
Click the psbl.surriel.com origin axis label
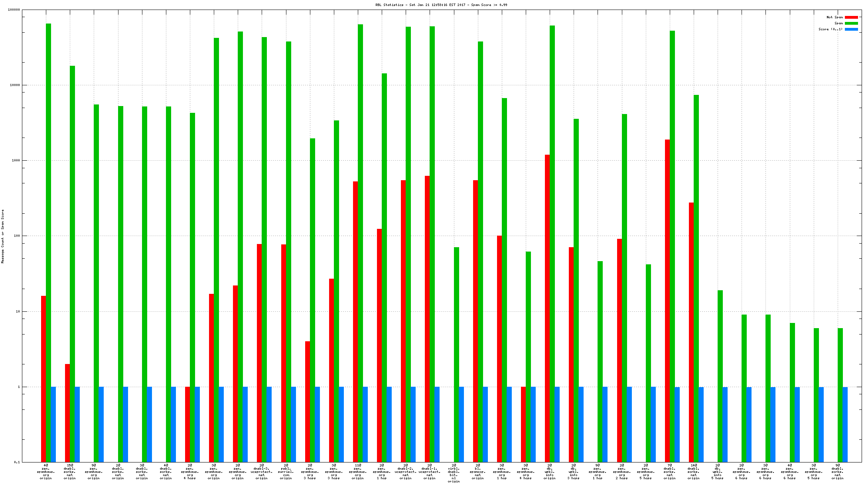(x=286, y=472)
